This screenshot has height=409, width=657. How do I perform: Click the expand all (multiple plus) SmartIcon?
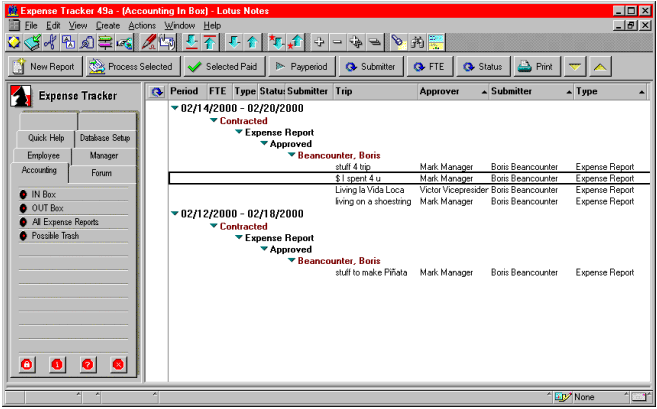(356, 42)
